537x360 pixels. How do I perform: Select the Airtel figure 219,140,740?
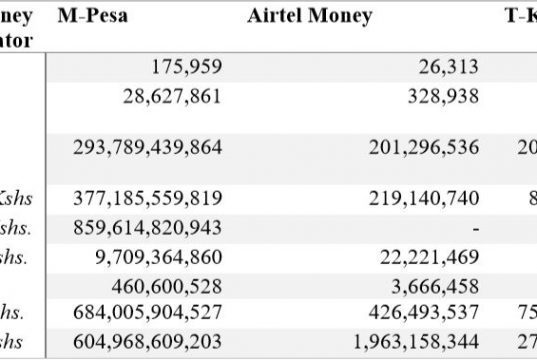click(424, 198)
